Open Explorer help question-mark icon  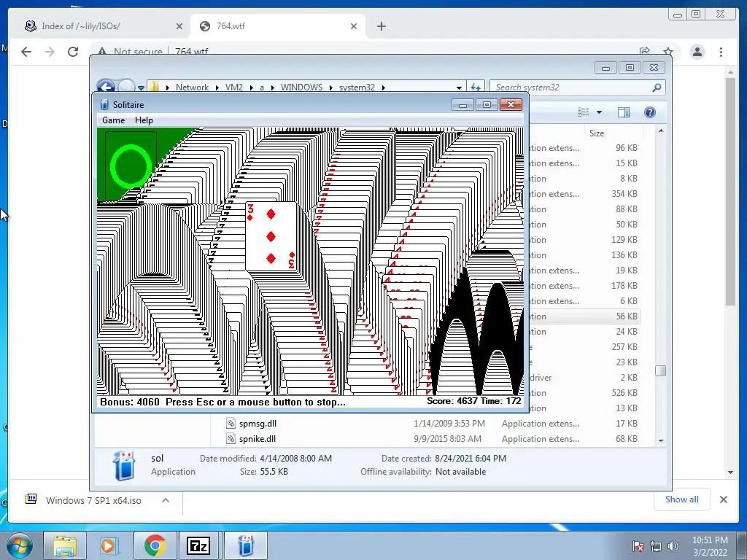coord(650,112)
